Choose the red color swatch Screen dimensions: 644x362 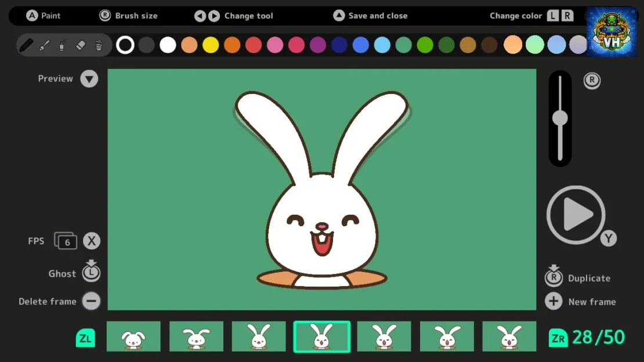coord(254,45)
